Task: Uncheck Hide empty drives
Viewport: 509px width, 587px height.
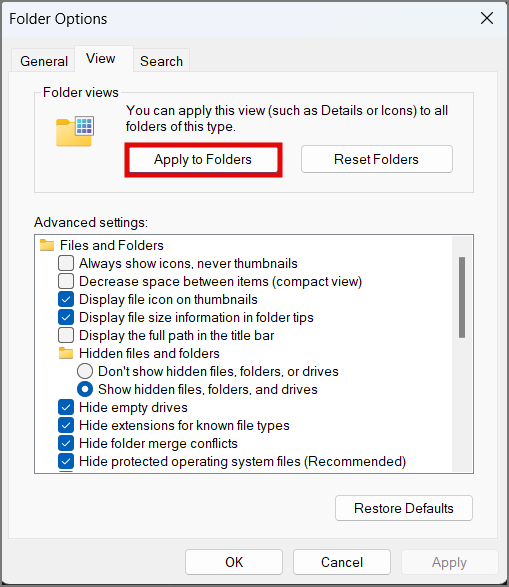Action: coord(66,407)
